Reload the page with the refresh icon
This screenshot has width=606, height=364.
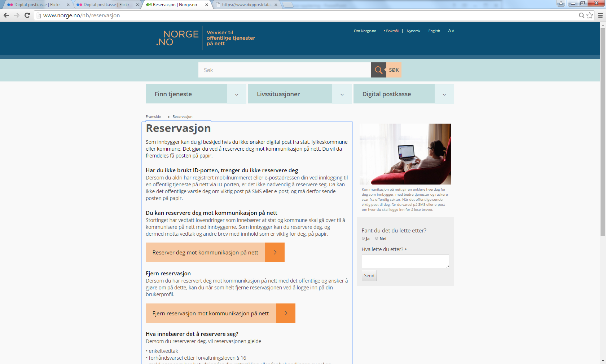tap(27, 15)
